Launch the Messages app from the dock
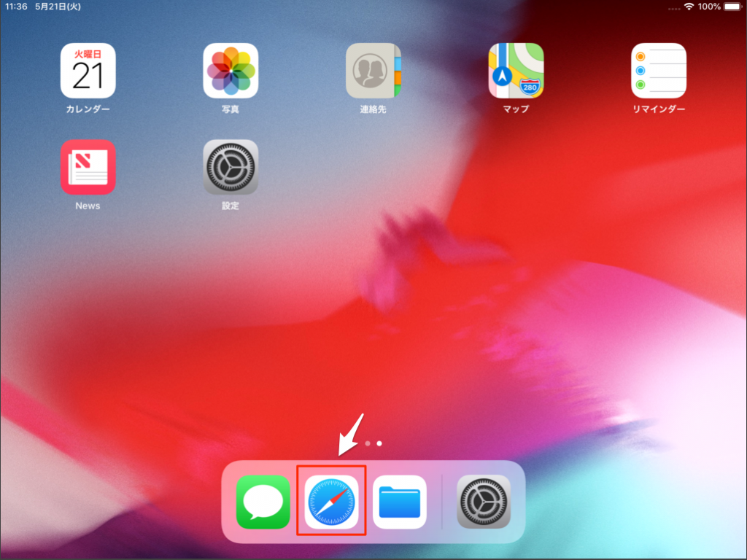 (263, 502)
